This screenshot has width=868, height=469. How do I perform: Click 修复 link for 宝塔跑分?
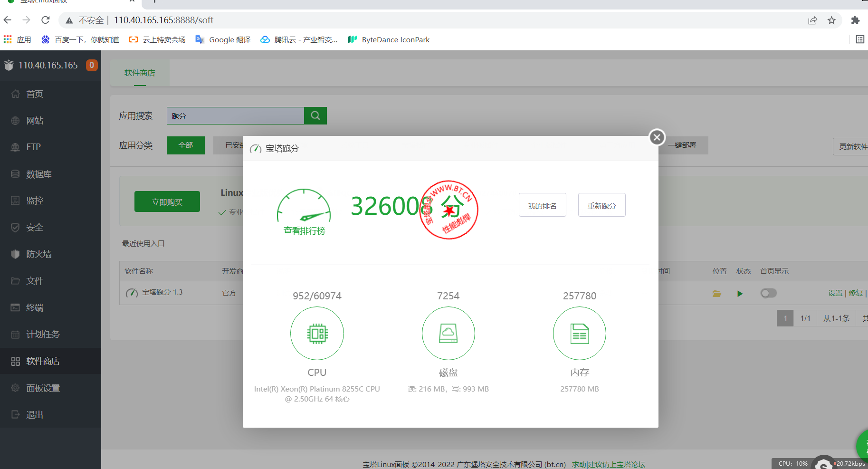pyautogui.click(x=856, y=293)
